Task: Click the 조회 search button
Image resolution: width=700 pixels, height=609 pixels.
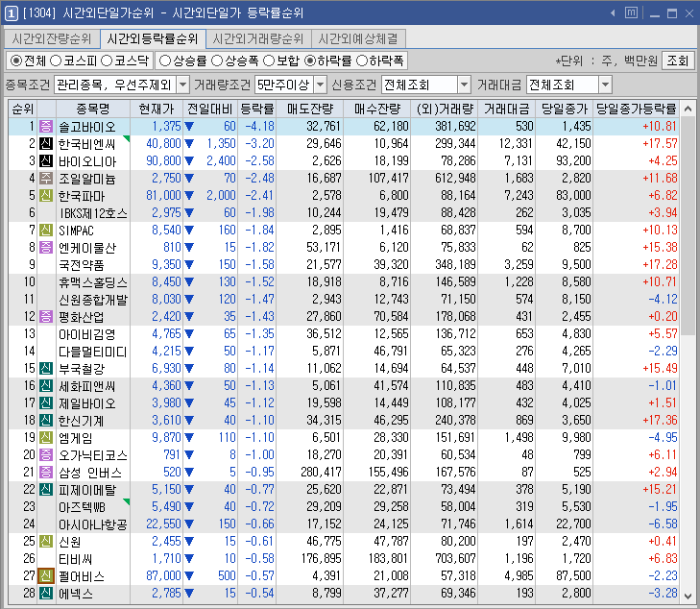Action: [678, 61]
